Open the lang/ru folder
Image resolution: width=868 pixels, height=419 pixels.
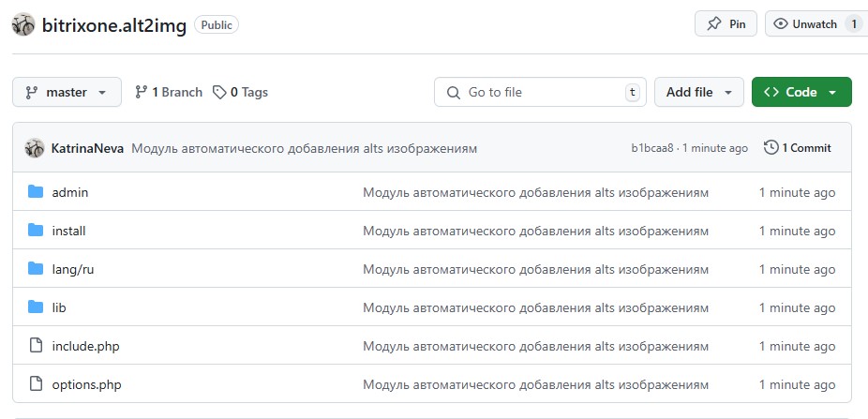73,270
